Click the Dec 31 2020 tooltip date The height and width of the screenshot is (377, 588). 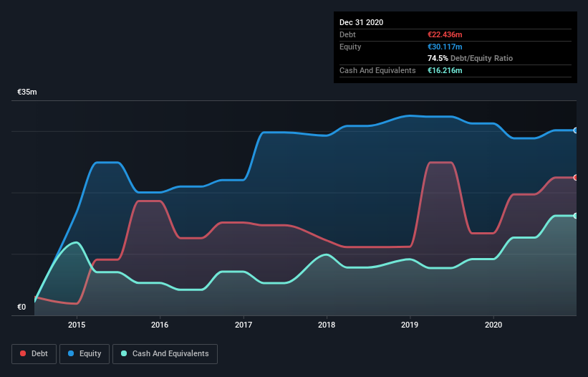(x=362, y=22)
